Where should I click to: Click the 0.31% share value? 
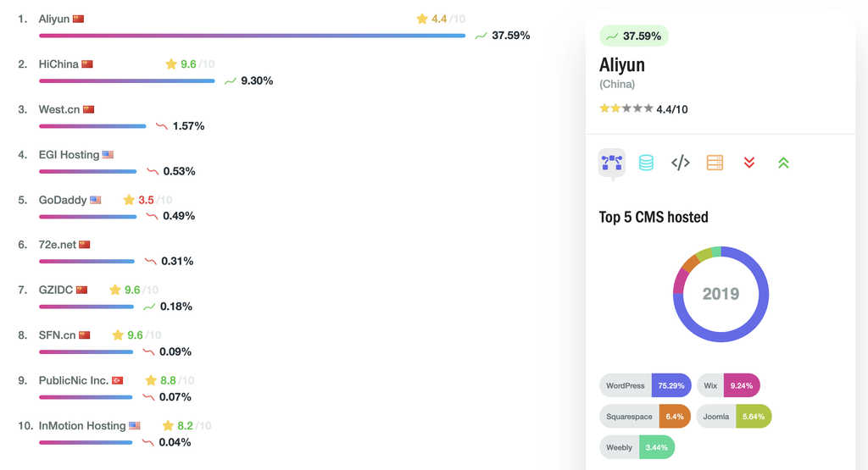tap(177, 261)
